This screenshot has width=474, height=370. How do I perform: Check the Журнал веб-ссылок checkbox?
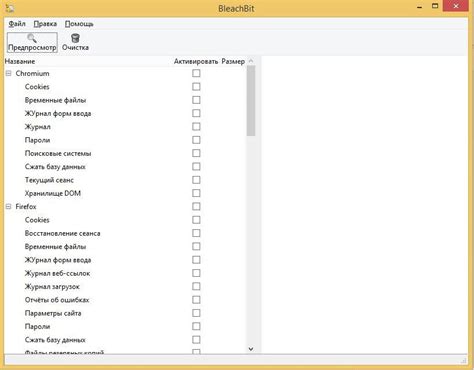click(x=196, y=273)
